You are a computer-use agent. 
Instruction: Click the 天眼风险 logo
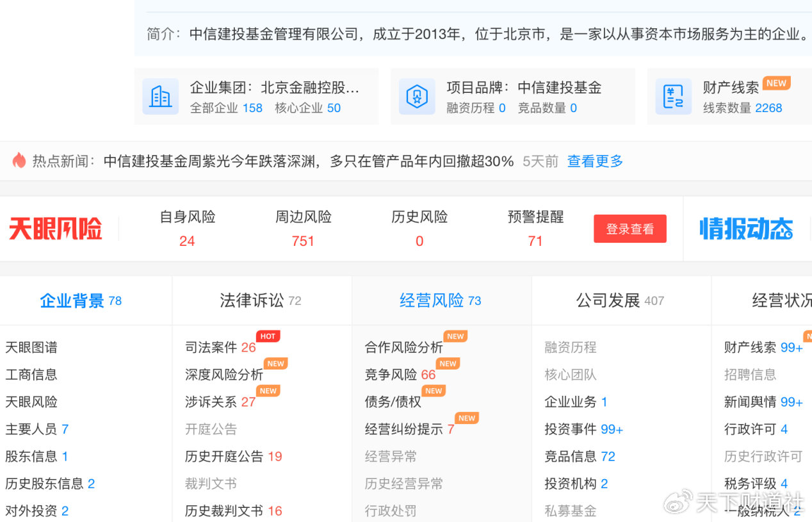pyautogui.click(x=56, y=229)
